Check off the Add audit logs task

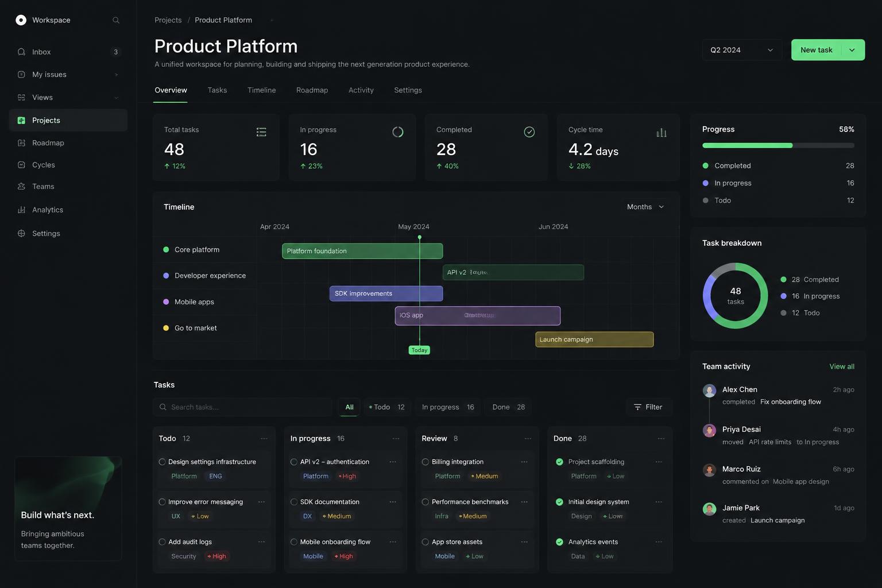[162, 542]
